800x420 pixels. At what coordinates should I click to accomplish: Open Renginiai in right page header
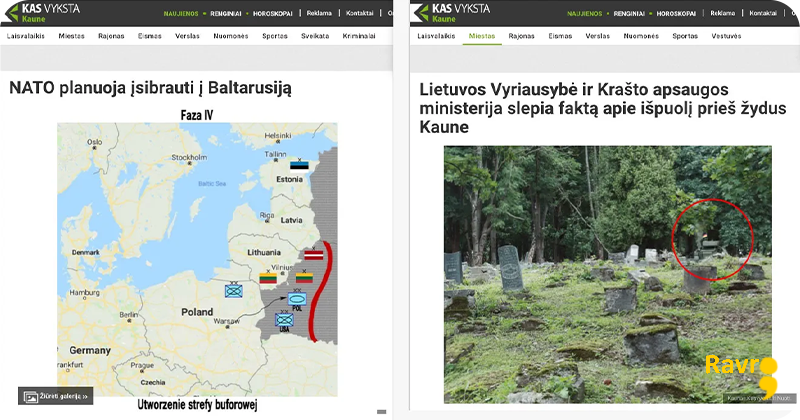(629, 14)
